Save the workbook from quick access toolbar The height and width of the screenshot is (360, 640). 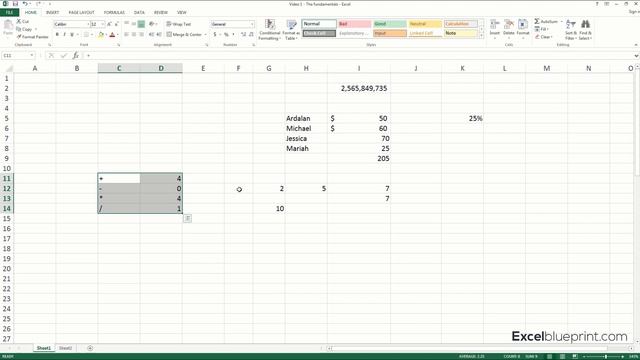[x=15, y=4]
